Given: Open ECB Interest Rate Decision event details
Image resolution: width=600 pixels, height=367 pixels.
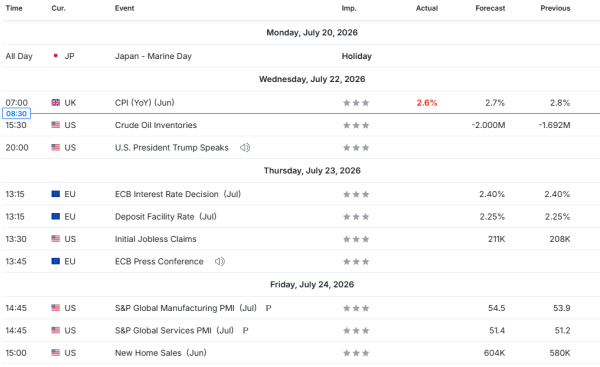Looking at the screenshot, I should pos(178,194).
